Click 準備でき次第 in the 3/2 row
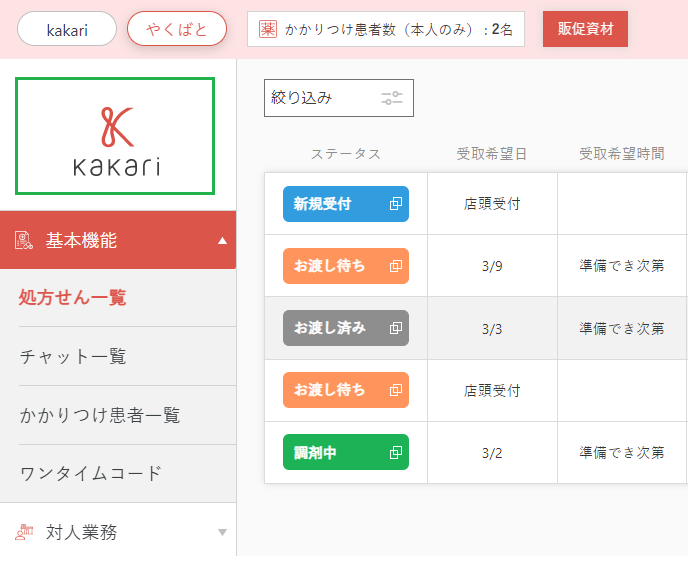Image resolution: width=688 pixels, height=564 pixels. click(x=622, y=453)
